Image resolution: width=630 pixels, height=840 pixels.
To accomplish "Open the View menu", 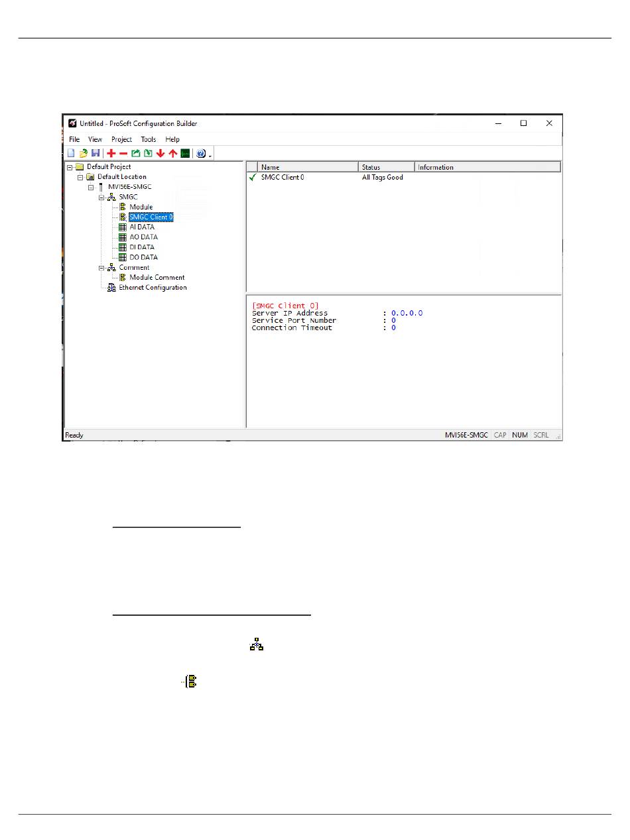I will click(95, 140).
